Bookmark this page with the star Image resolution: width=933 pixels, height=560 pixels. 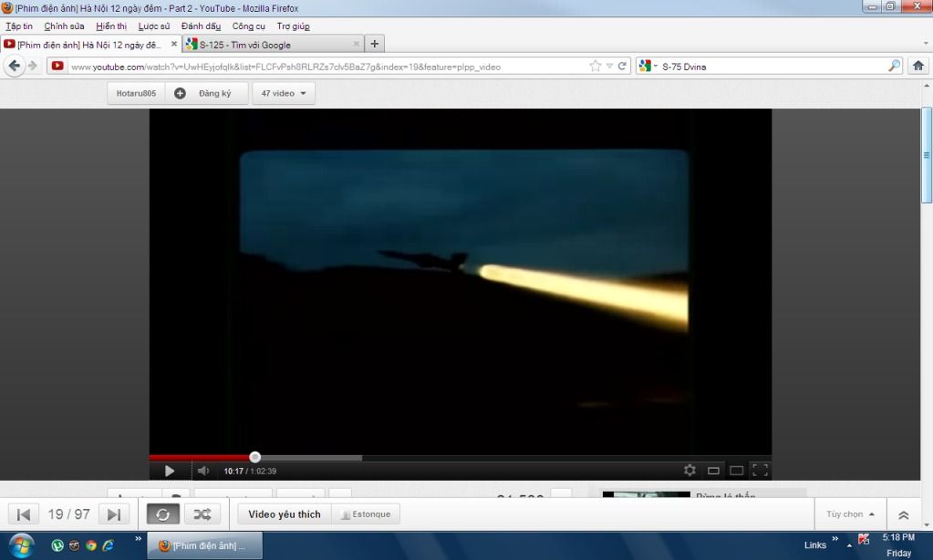point(595,66)
